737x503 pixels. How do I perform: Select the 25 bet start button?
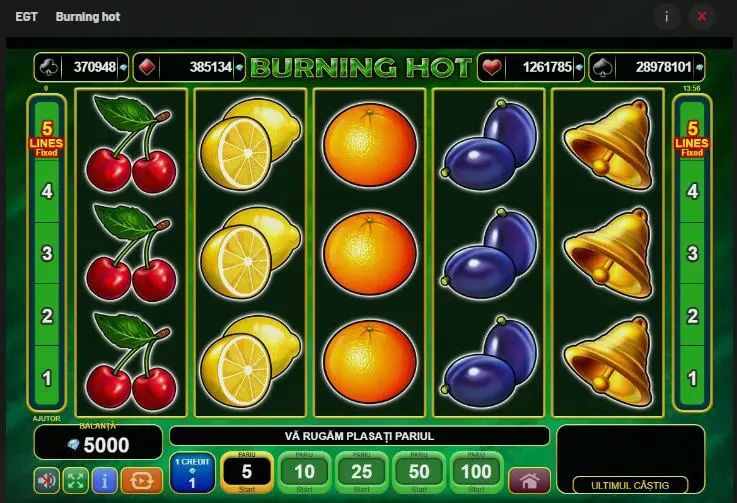tap(361, 472)
